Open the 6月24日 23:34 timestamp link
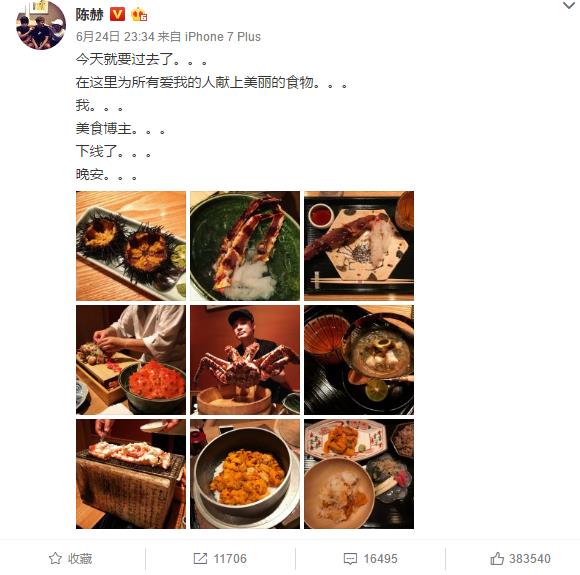Image resolution: width=580 pixels, height=575 pixels. [115, 37]
